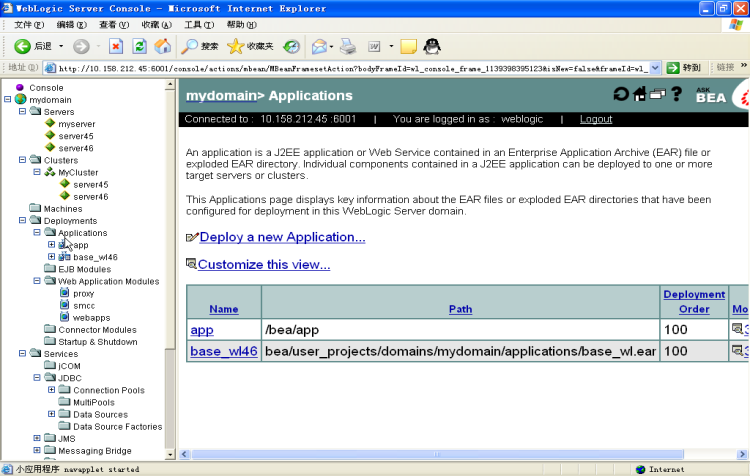This screenshot has width=750, height=476.
Task: Click the Logout link
Action: 596,119
